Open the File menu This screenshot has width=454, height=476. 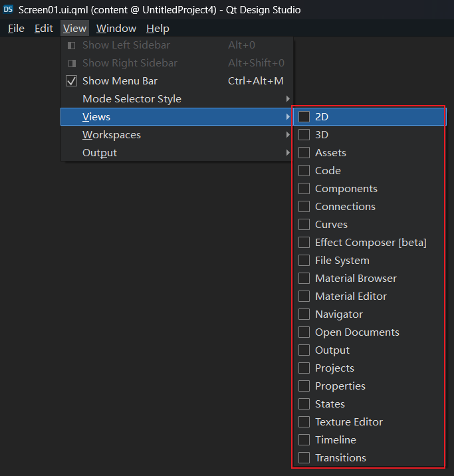click(x=16, y=29)
